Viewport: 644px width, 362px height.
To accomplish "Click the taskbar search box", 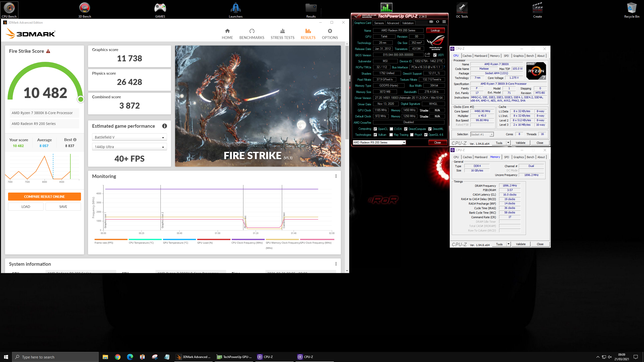I will coord(55,357).
